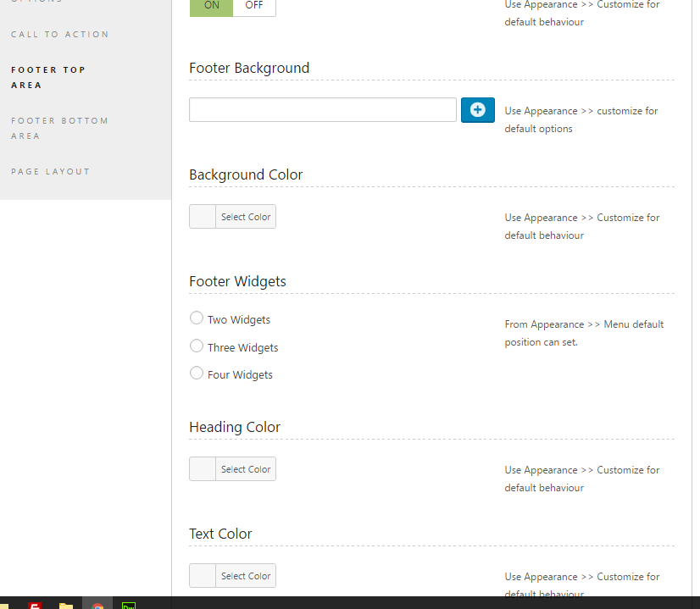Open FileZilla from the taskbar
The image size is (700, 609).
coord(36,606)
